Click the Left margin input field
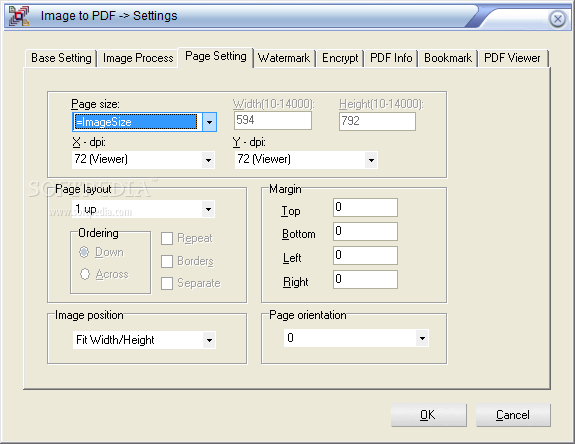This screenshot has height=444, width=575. (365, 256)
